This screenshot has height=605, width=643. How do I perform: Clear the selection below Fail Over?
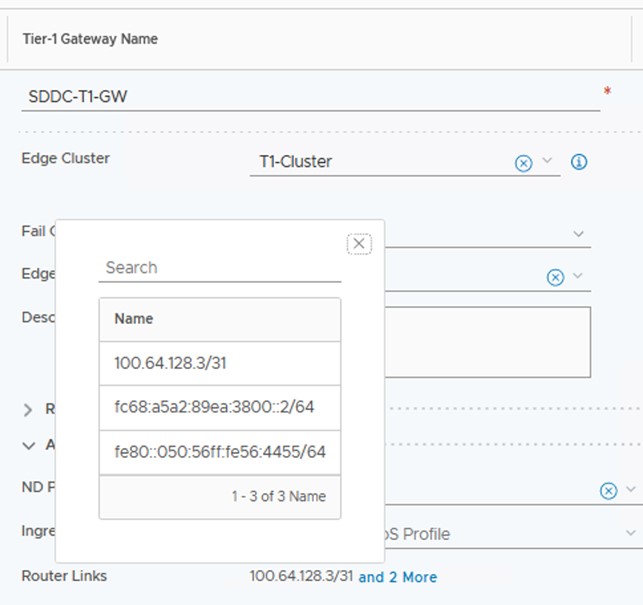555,277
